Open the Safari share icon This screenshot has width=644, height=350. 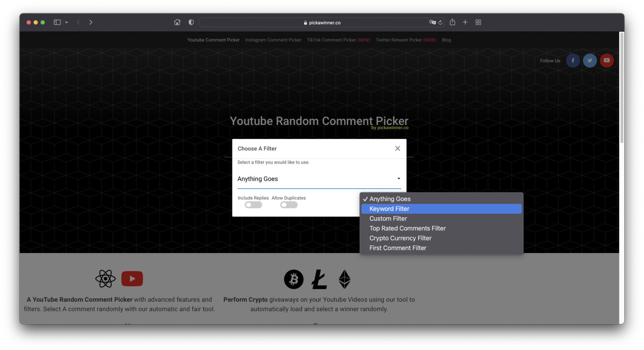[x=452, y=22]
